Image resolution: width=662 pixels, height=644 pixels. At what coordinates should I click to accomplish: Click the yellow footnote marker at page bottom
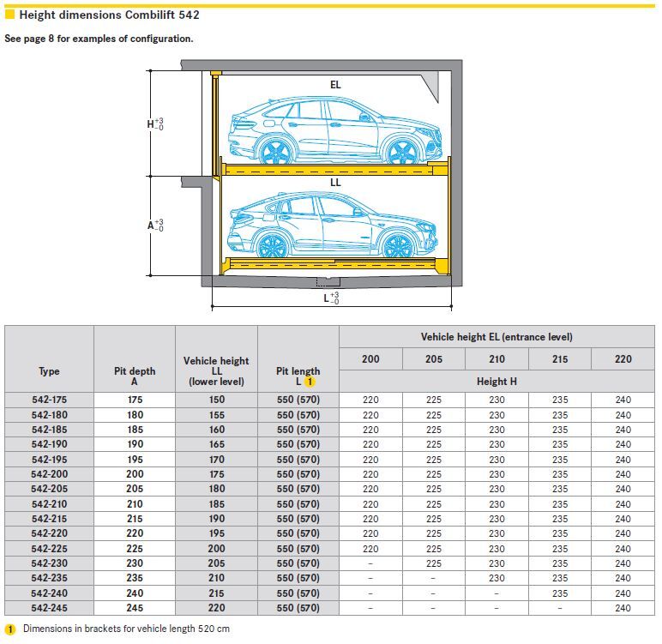click(x=10, y=629)
